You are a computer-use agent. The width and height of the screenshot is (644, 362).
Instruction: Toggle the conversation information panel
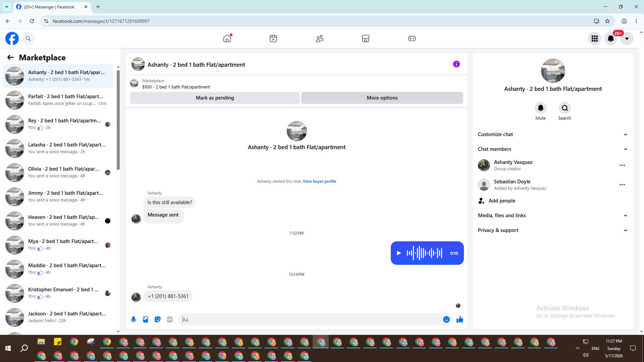(457, 64)
